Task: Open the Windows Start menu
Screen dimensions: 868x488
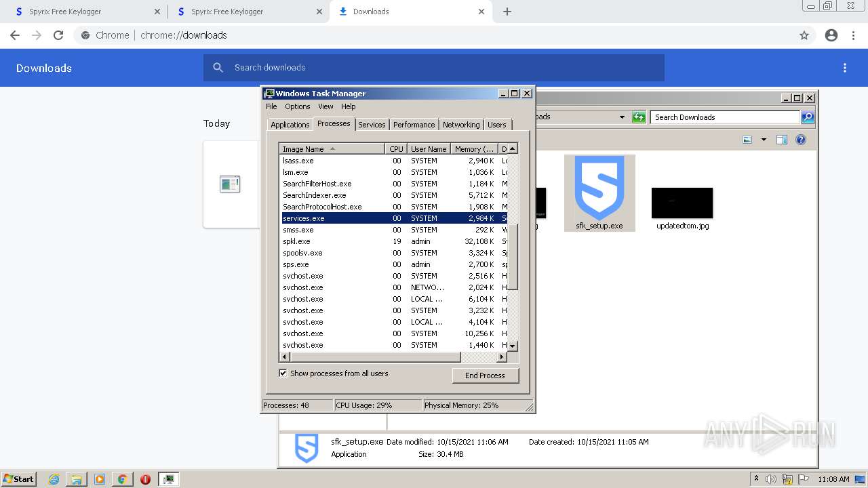Action: [19, 479]
